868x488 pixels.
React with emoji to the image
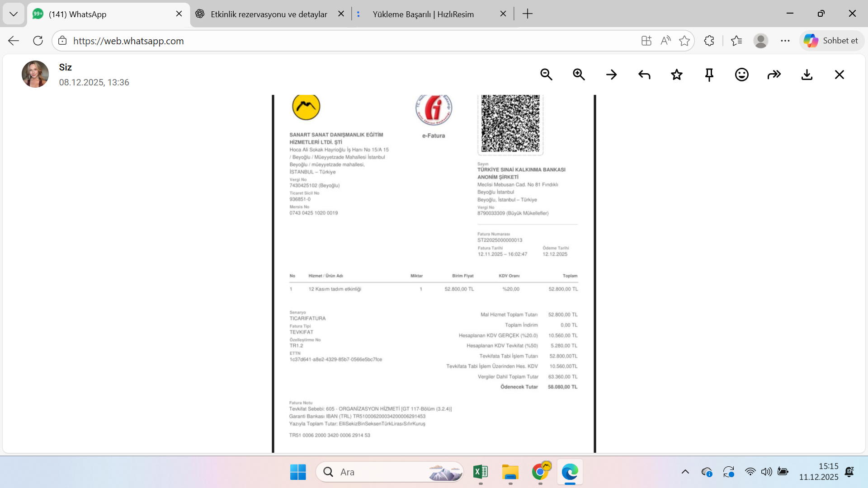click(742, 75)
